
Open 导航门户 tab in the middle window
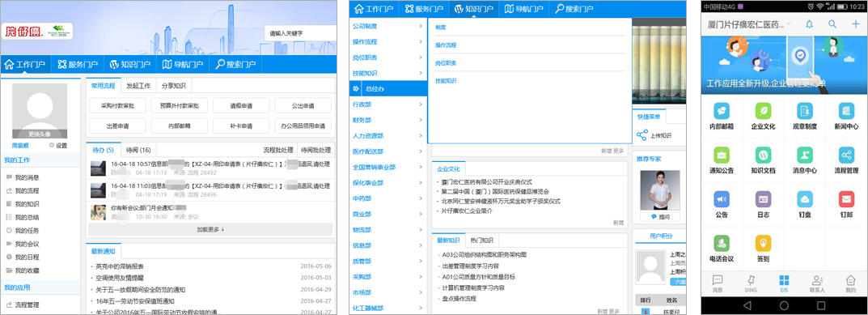click(523, 9)
